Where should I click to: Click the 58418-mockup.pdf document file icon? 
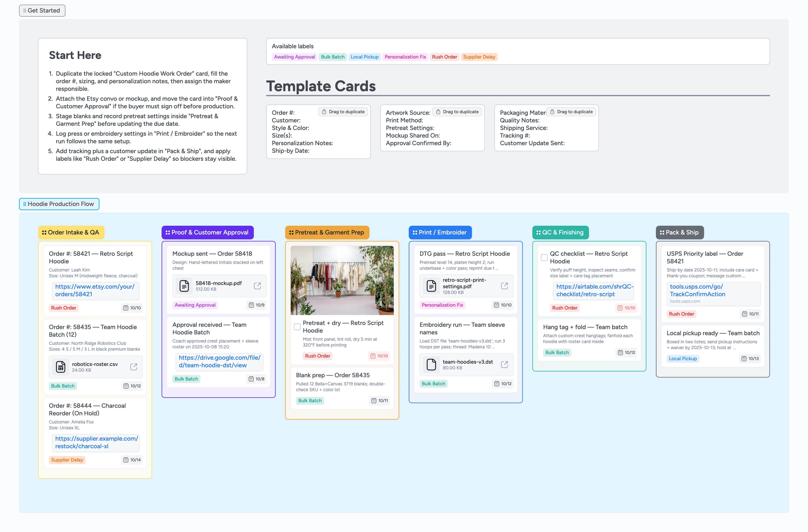(184, 286)
